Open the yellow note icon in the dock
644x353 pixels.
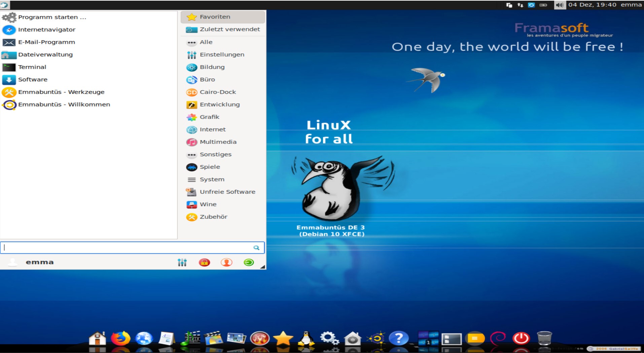tap(475, 339)
